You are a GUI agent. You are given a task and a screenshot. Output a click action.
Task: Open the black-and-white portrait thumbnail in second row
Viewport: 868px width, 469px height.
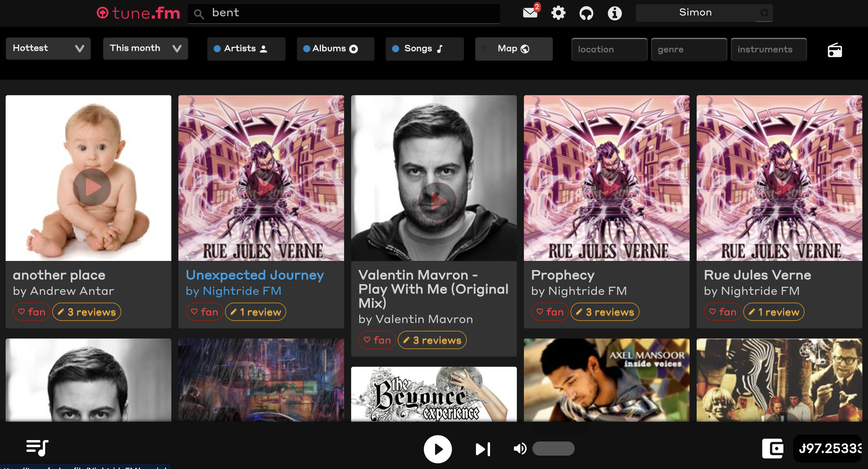point(88,380)
